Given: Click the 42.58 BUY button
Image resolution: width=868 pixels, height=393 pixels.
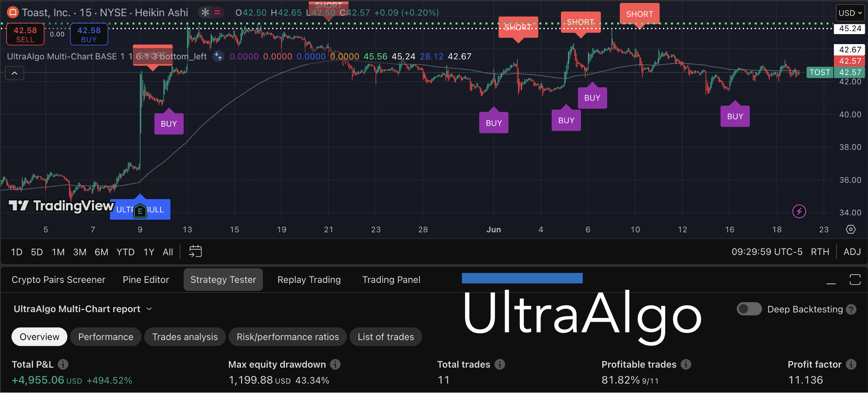Looking at the screenshot, I should click(89, 34).
